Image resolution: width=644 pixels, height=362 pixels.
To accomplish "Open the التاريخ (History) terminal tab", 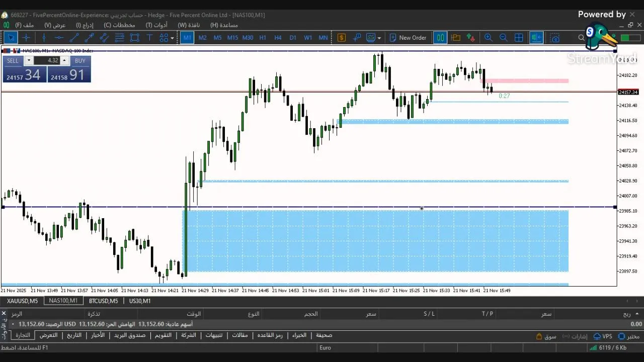I will pyautogui.click(x=74, y=335).
